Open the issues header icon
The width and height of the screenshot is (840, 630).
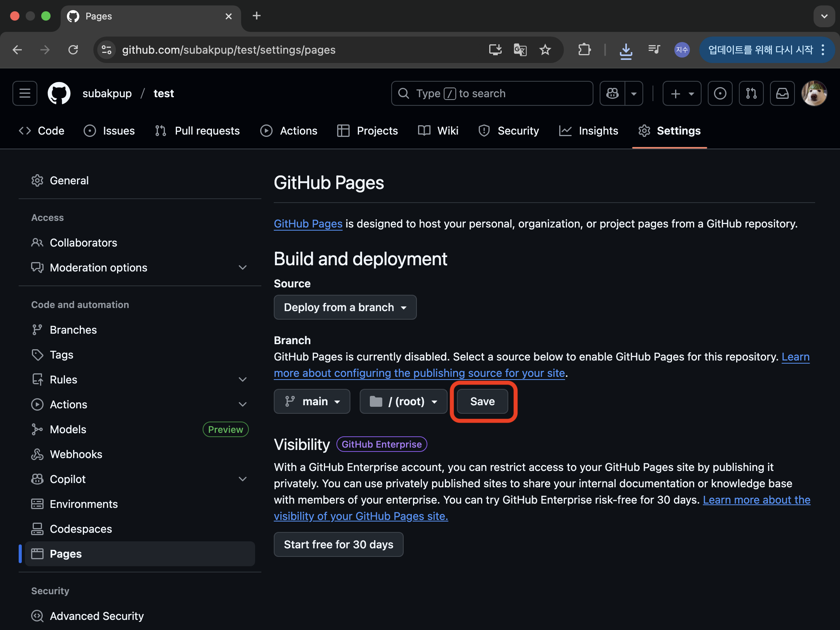click(720, 93)
